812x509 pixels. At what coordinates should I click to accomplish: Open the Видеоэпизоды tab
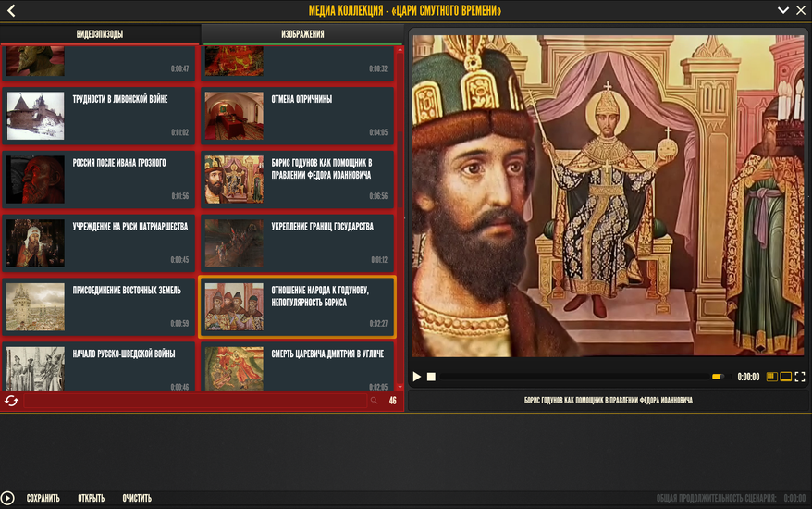[100, 34]
